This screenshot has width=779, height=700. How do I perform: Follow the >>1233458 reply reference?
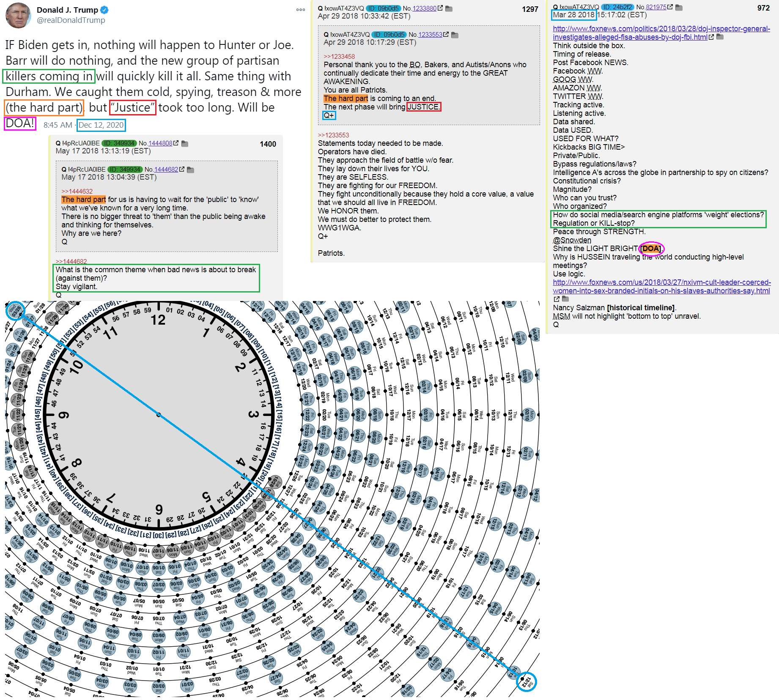[x=339, y=57]
